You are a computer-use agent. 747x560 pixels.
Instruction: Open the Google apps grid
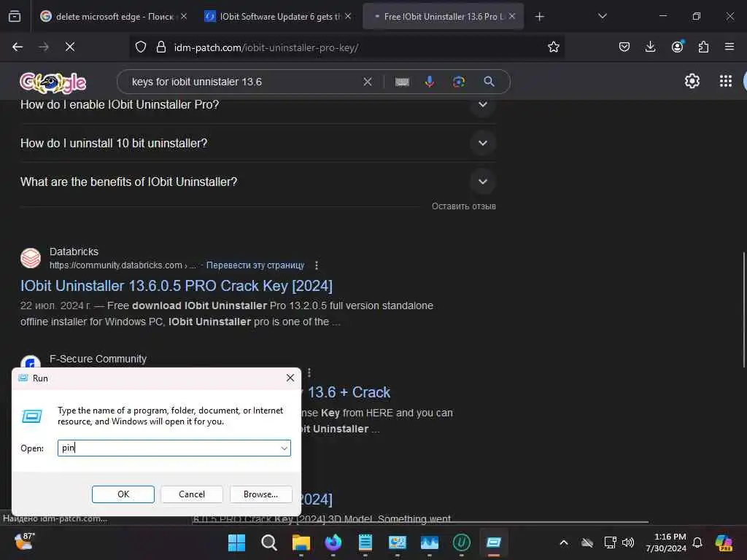tap(726, 82)
